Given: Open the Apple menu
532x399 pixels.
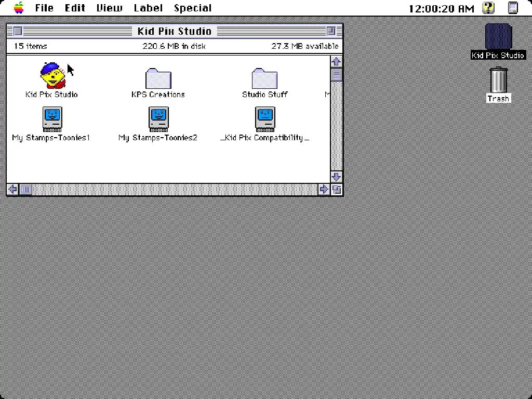Looking at the screenshot, I should point(19,7).
